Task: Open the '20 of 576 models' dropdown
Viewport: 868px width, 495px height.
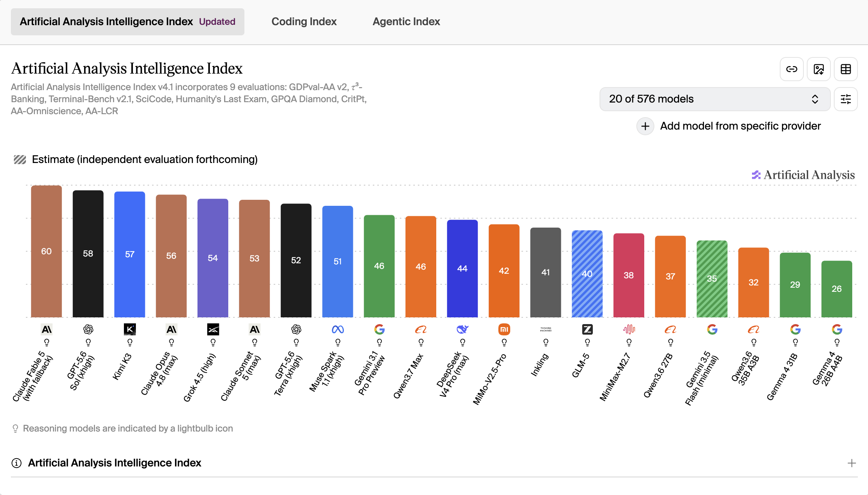Action: point(714,99)
